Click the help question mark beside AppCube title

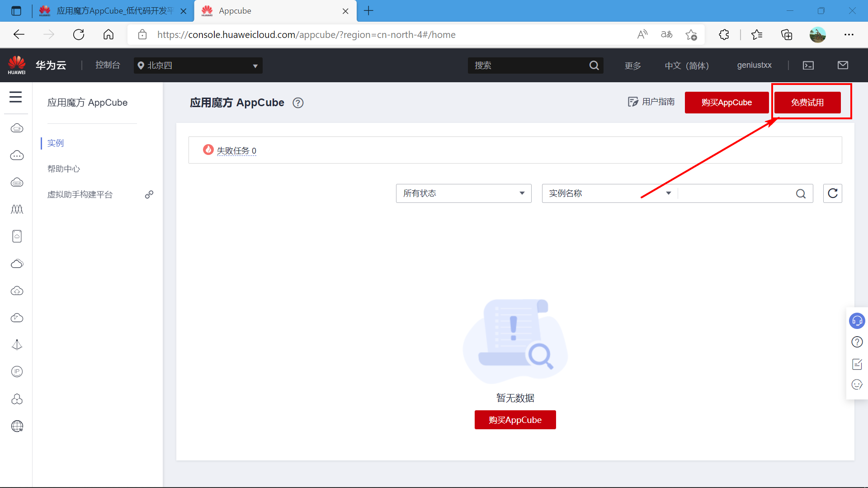coord(298,103)
